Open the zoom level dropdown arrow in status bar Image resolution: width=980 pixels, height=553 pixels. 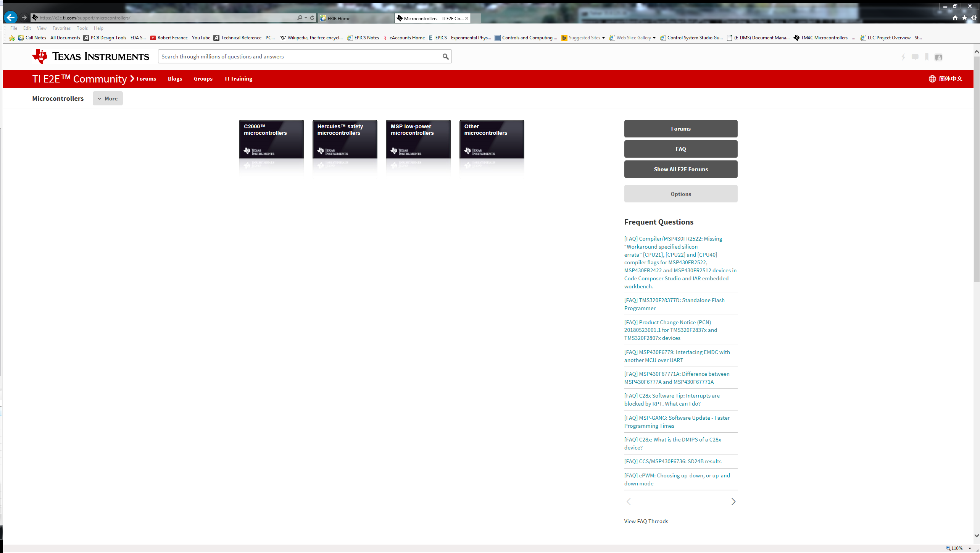(970, 548)
